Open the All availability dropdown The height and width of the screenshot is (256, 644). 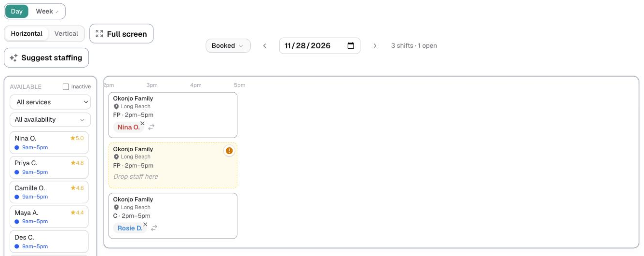(50, 119)
